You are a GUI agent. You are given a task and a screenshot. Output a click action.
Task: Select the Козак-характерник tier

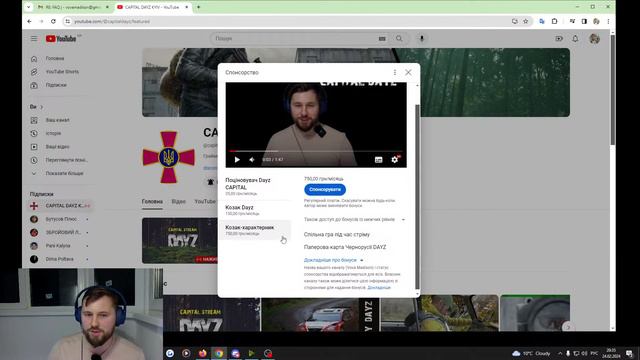point(255,230)
